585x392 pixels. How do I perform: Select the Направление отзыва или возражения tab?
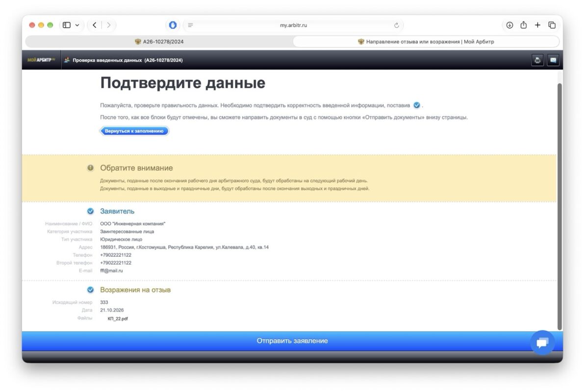pos(426,41)
